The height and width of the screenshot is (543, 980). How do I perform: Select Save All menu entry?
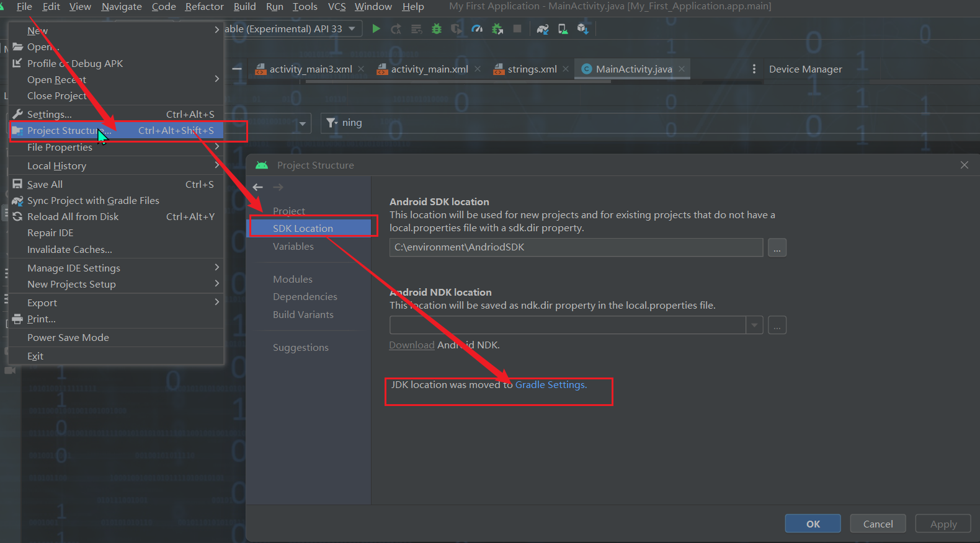[115, 184]
